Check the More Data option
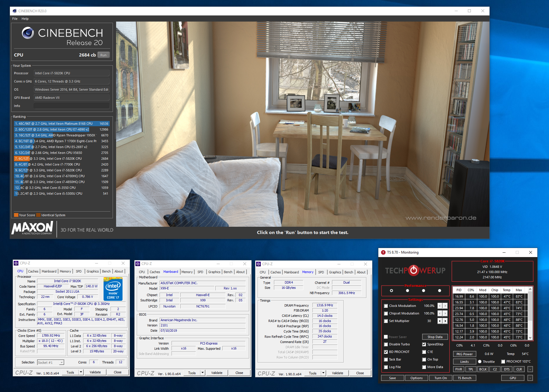This screenshot has width=549, height=392. [424, 367]
